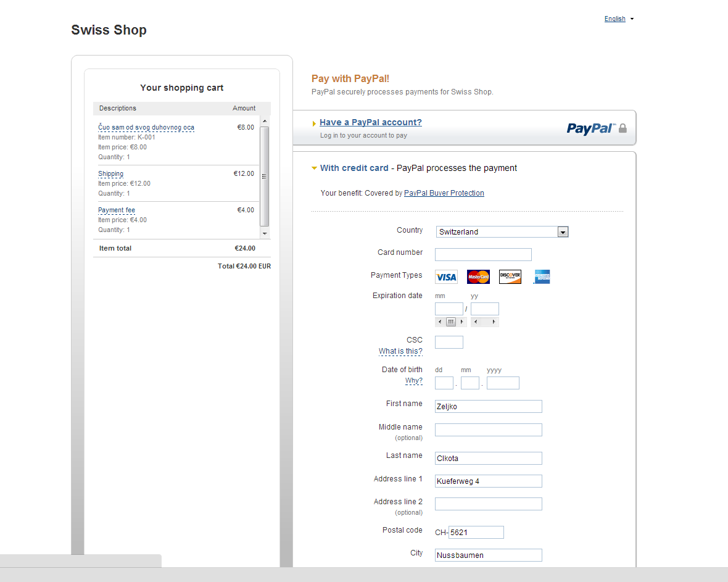The height and width of the screenshot is (582, 728).
Task: Click the secure padlock icon
Action: point(623,128)
